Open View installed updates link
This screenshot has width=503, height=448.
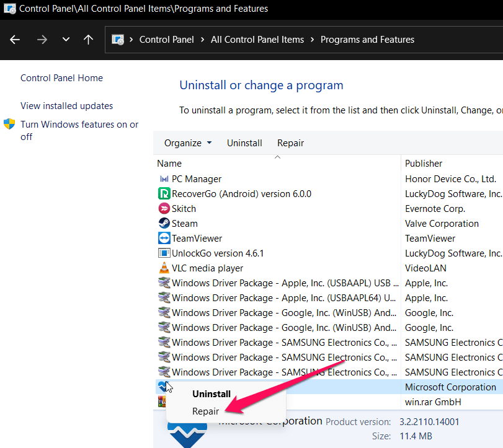[67, 106]
